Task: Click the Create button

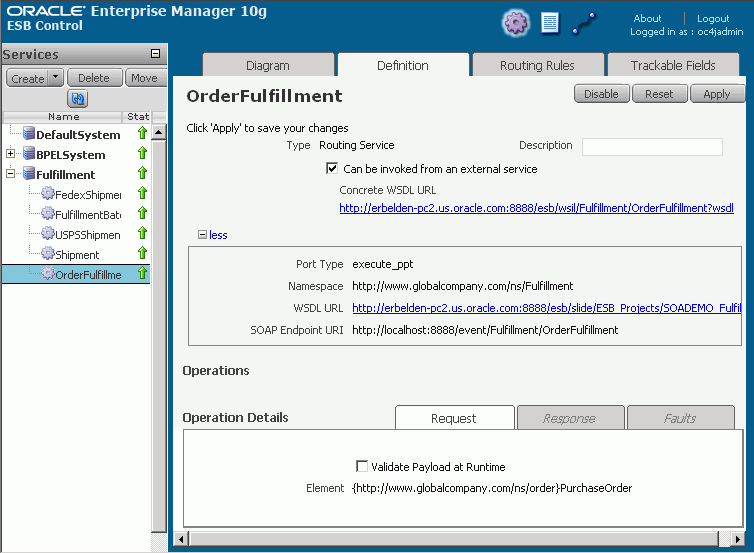Action: coord(28,78)
